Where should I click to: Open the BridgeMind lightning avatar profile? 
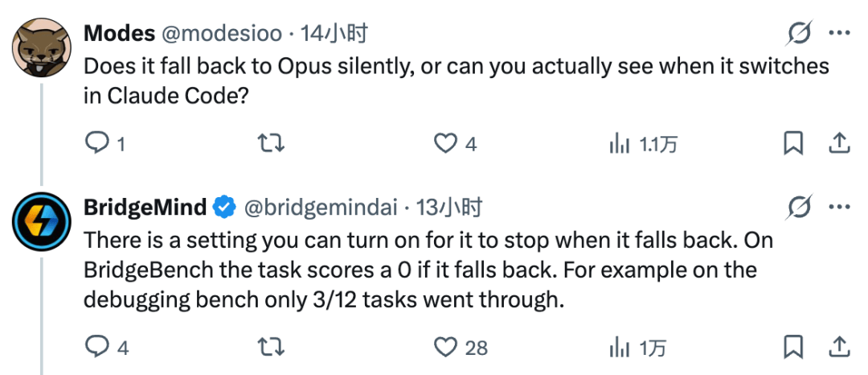pyautogui.click(x=42, y=221)
